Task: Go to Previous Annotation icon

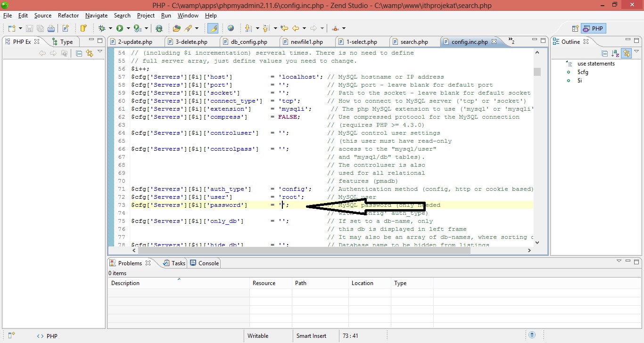Action: tap(266, 28)
